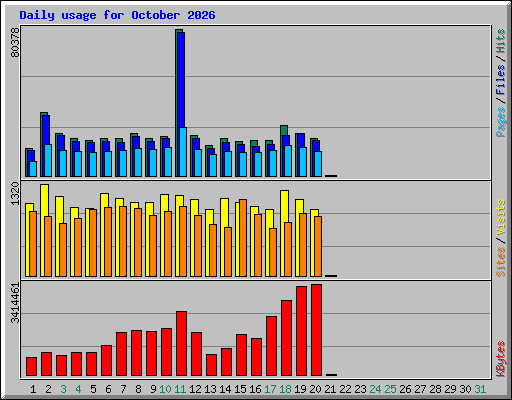Click day 3 on the x-axis
The width and height of the screenshot is (512, 400).
tap(63, 389)
